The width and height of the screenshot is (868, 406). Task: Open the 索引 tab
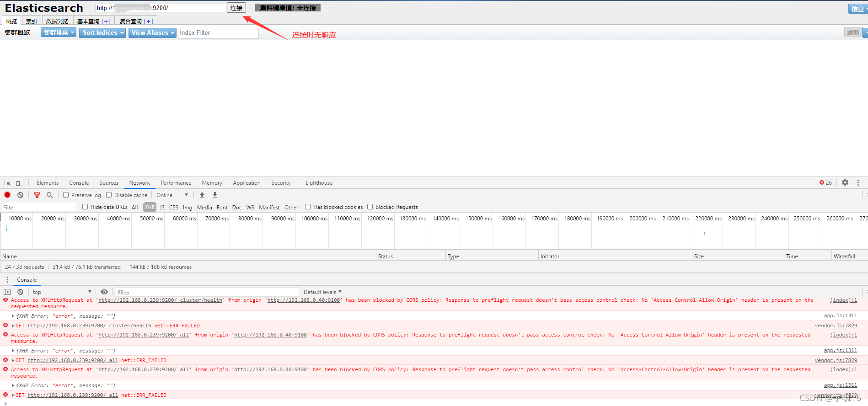(x=31, y=21)
